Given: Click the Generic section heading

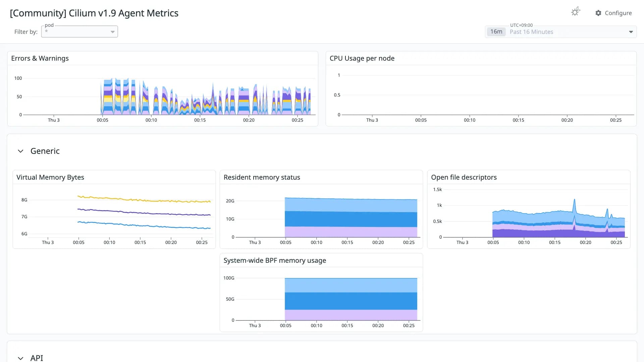Looking at the screenshot, I should [x=45, y=151].
